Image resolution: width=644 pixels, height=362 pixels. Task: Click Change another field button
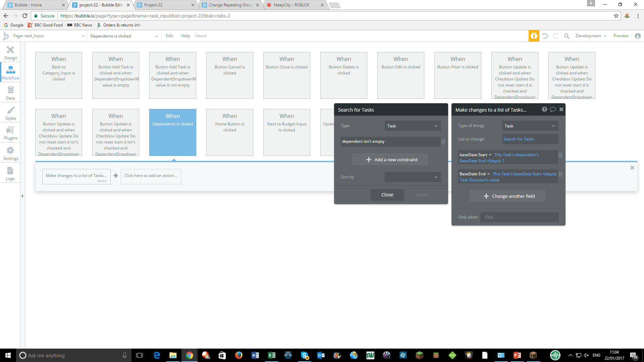point(507,196)
